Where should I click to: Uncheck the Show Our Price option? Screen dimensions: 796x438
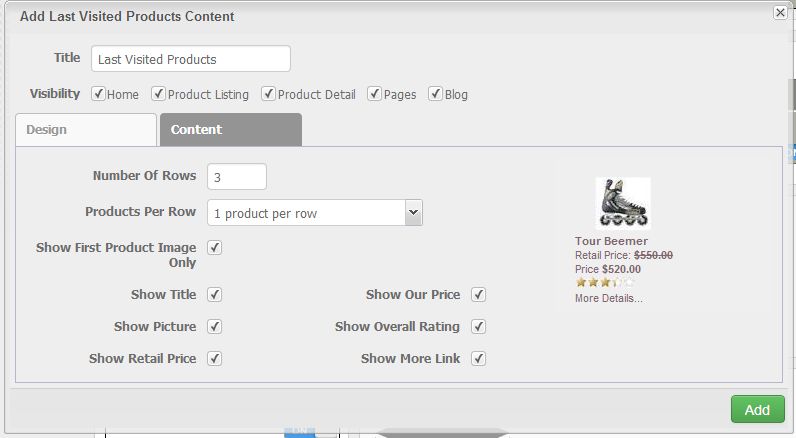point(478,294)
